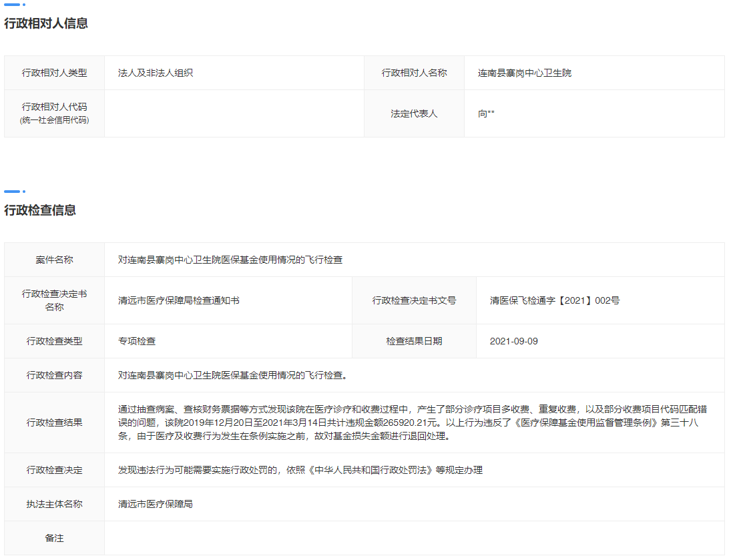This screenshot has height=560, width=729.
Task: Click the 行政相对人信息 section heading
Action: 45,23
